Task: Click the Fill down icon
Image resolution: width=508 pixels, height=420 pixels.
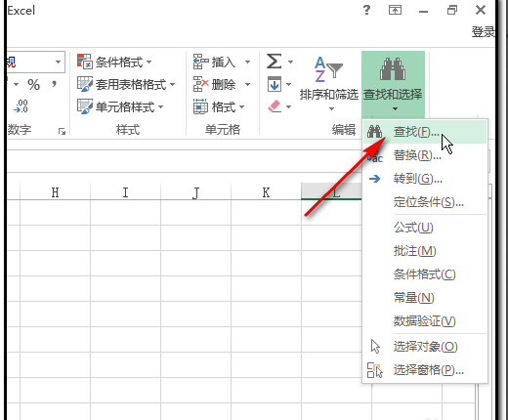Action: point(275,84)
